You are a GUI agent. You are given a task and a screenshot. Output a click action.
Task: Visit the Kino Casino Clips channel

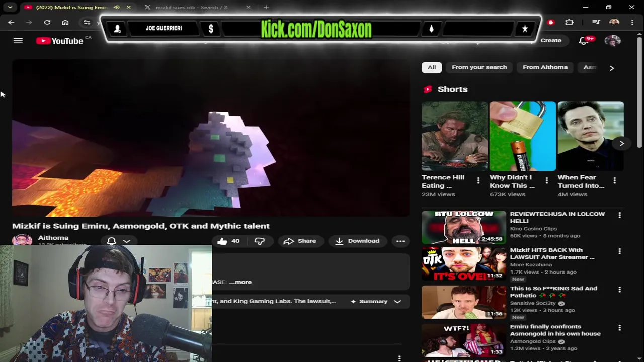pos(533,229)
